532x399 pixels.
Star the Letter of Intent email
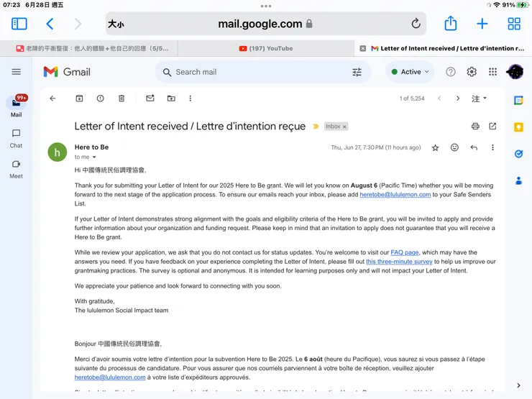pyautogui.click(x=435, y=147)
